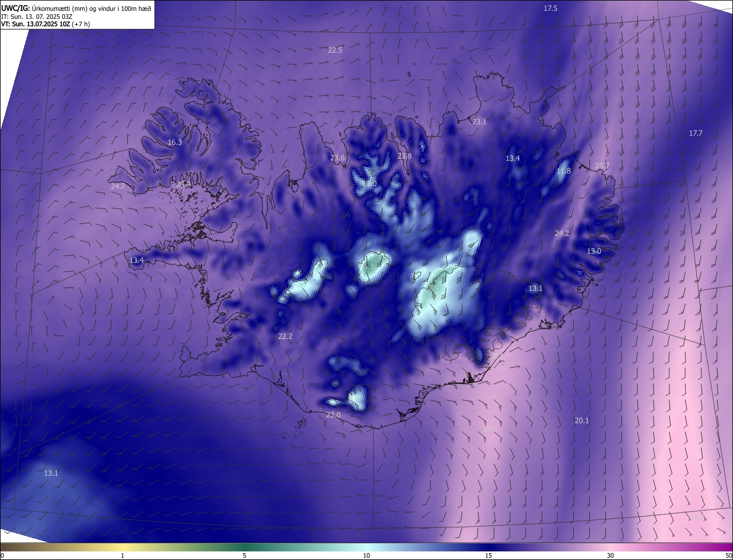Click the 23.6 value label
Image resolution: width=733 pixels, height=560 pixels.
point(338,158)
